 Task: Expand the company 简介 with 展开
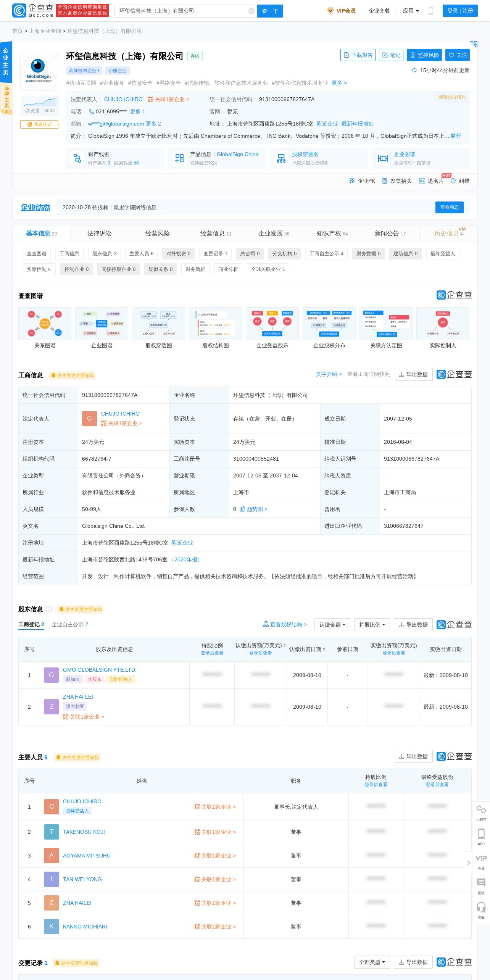[455, 136]
